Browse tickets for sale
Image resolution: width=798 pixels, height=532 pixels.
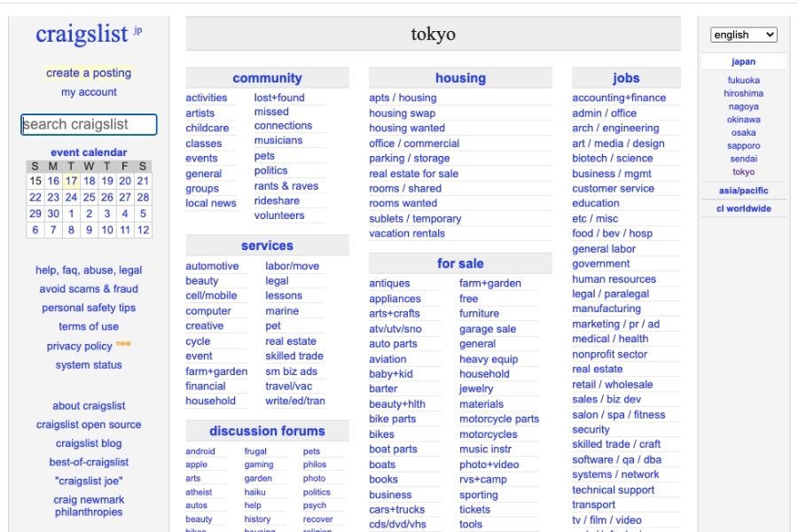point(475,509)
